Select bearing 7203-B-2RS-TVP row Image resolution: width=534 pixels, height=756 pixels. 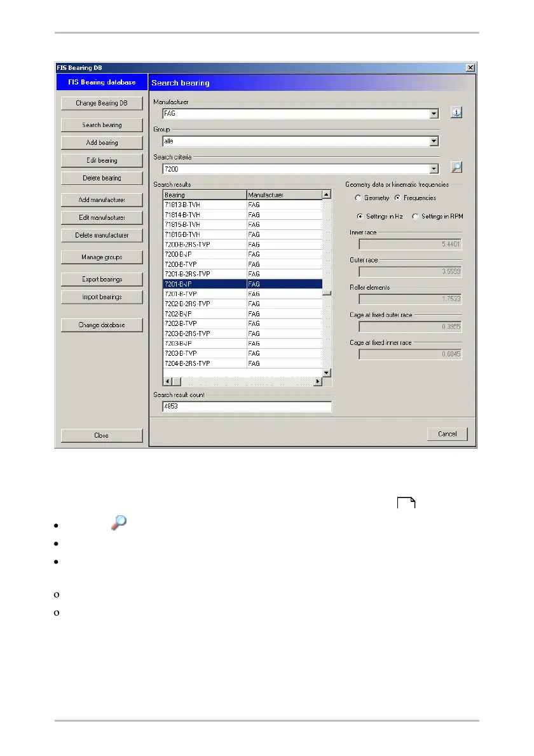tap(243, 334)
